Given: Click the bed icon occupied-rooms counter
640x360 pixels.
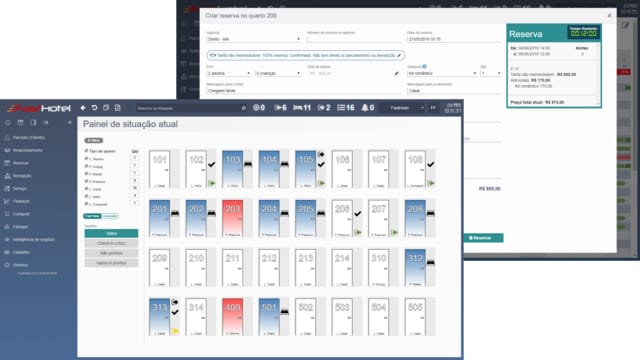Looking at the screenshot, I should [302, 108].
